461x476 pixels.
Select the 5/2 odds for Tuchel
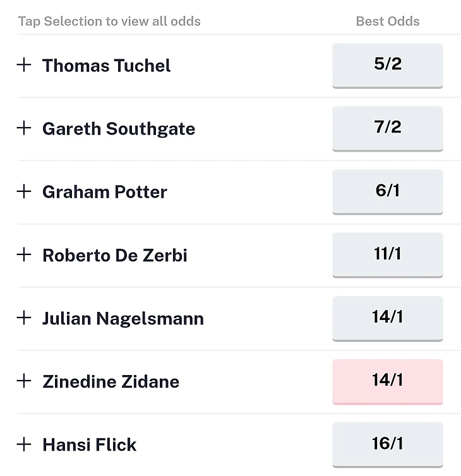coord(387,65)
